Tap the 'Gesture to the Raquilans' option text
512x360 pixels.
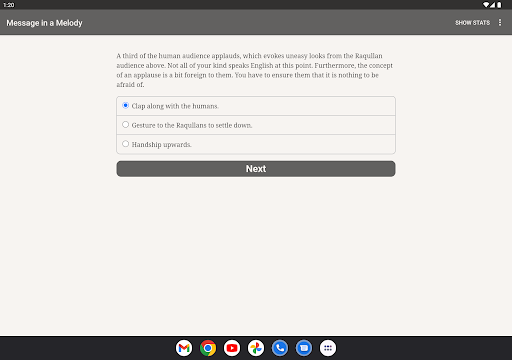[192, 125]
